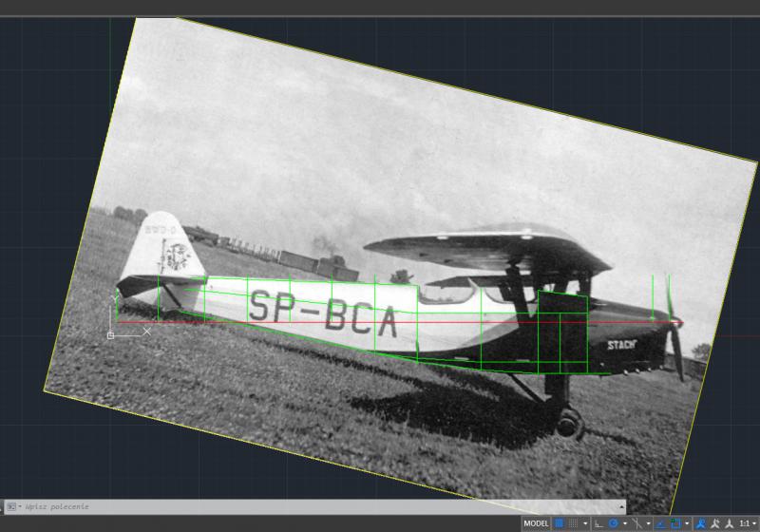
Task: Toggle 2D object snap icon
Action: pyautogui.click(x=675, y=523)
